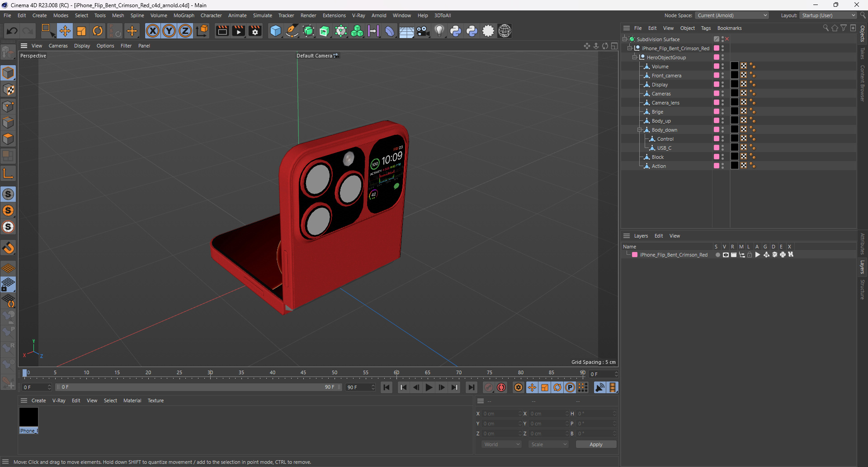Toggle X axis lock
Viewport: 868px width, 467px height.
153,31
